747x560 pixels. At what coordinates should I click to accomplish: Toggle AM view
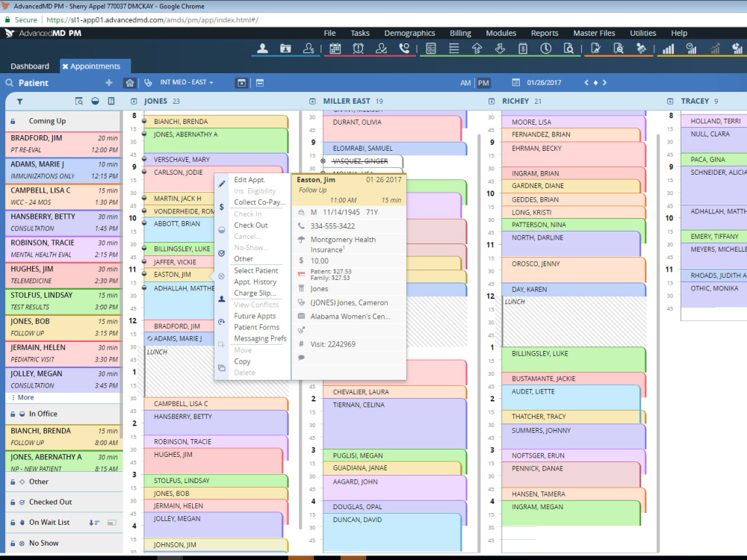(x=465, y=83)
